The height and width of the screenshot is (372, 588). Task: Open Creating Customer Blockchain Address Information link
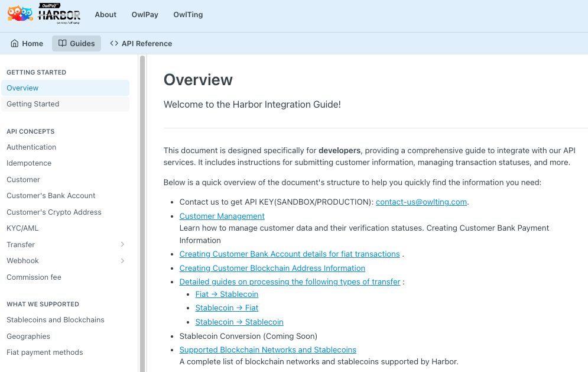point(272,268)
